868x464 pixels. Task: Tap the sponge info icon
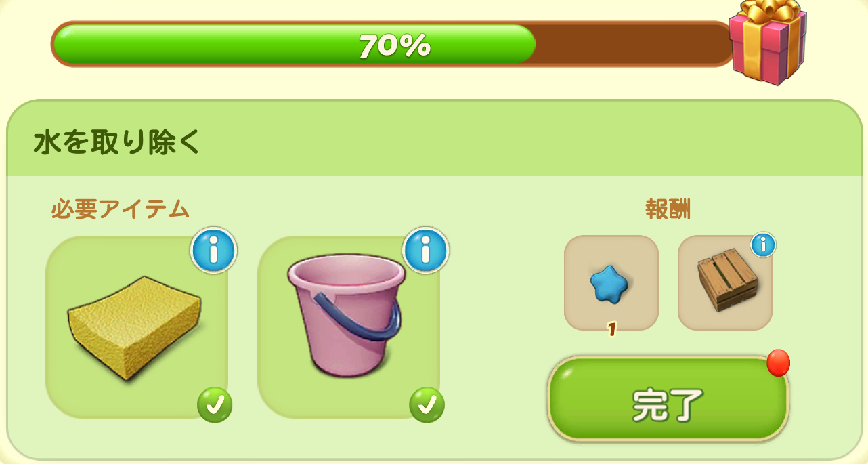point(214,251)
